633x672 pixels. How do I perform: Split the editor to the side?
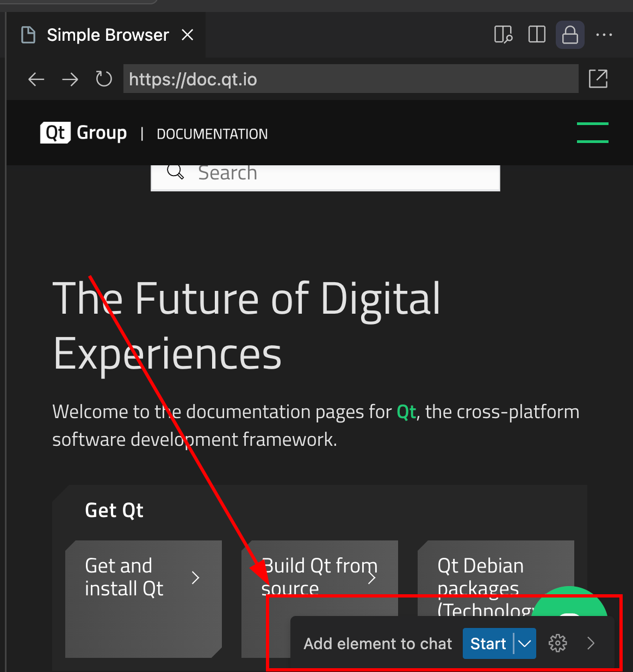537,35
